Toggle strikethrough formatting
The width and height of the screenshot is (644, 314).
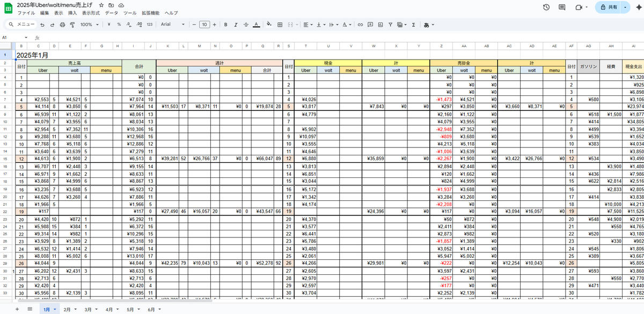click(246, 25)
